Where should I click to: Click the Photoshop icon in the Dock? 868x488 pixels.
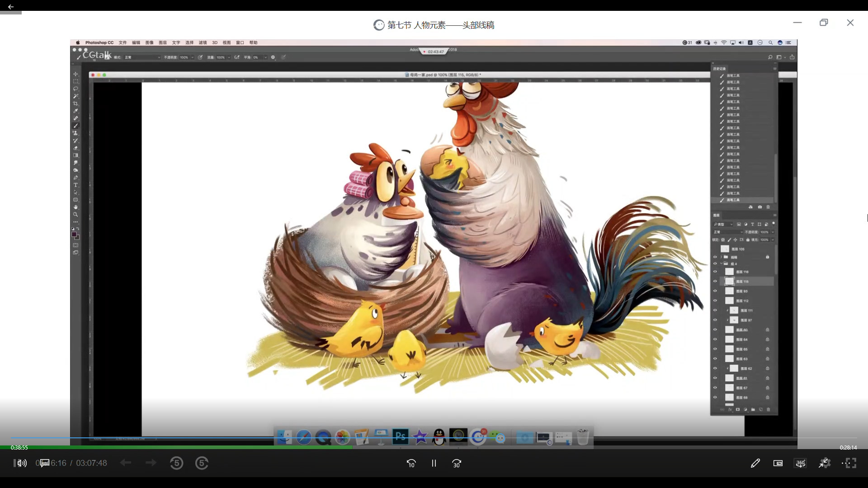pyautogui.click(x=401, y=436)
